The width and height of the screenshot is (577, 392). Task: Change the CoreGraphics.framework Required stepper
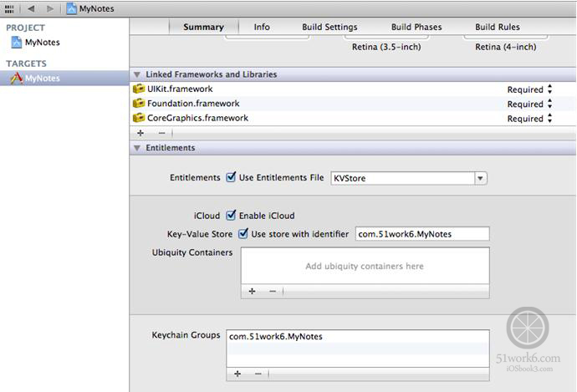549,118
